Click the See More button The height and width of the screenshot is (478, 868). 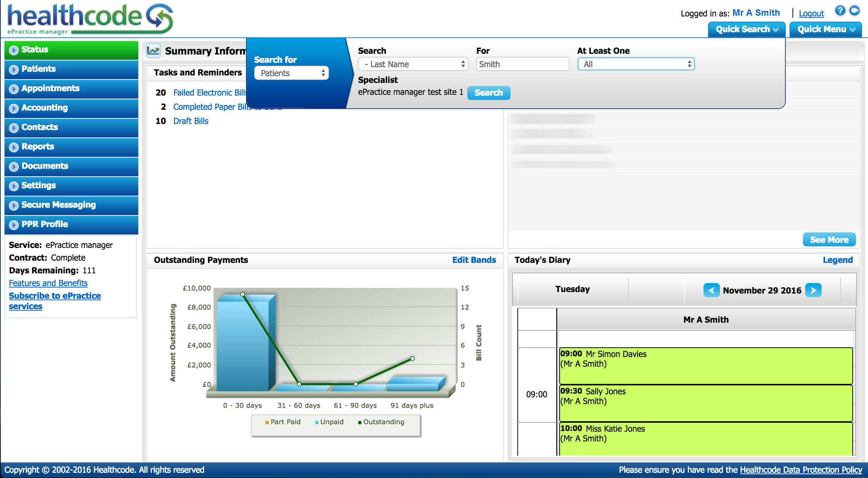[x=829, y=240]
